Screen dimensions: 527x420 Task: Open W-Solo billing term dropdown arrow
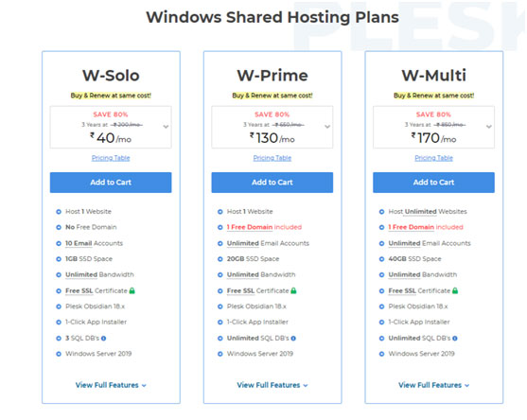click(166, 127)
